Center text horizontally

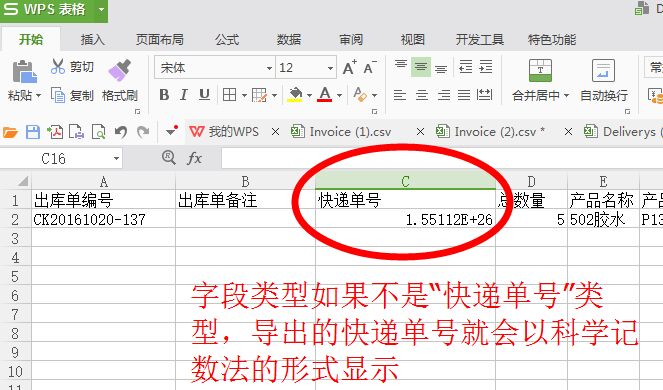coord(422,95)
